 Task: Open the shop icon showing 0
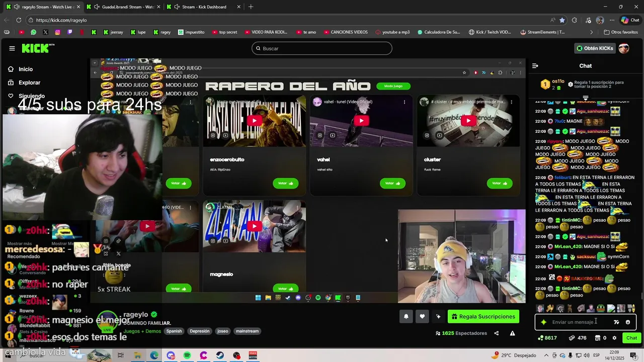tap(600, 338)
